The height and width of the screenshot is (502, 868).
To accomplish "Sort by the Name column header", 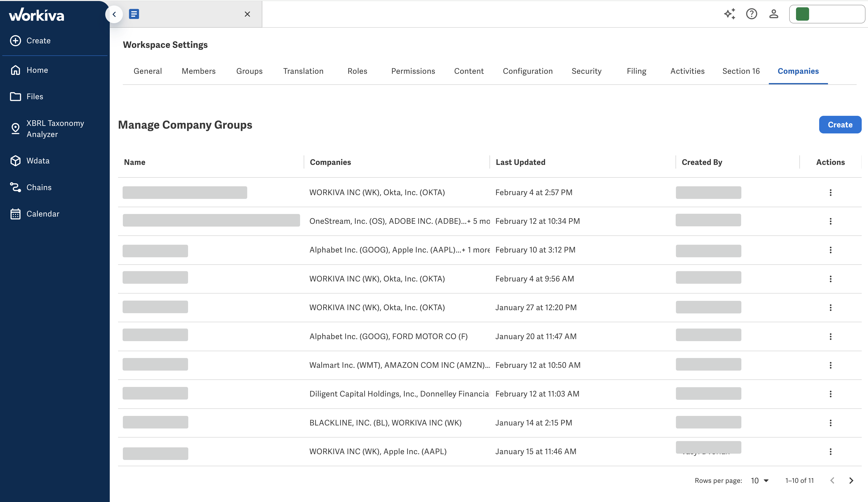I will pyautogui.click(x=135, y=162).
